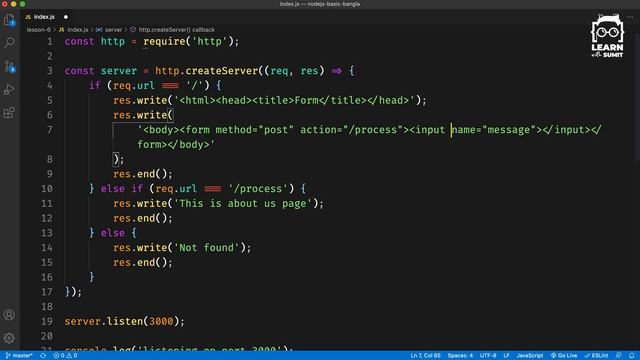The width and height of the screenshot is (640, 360).
Task: Click the Go Live button in the status bar
Action: (564, 356)
